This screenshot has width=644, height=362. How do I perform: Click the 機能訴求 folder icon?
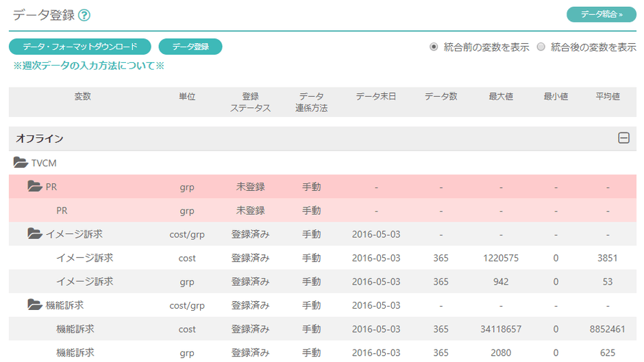34,305
